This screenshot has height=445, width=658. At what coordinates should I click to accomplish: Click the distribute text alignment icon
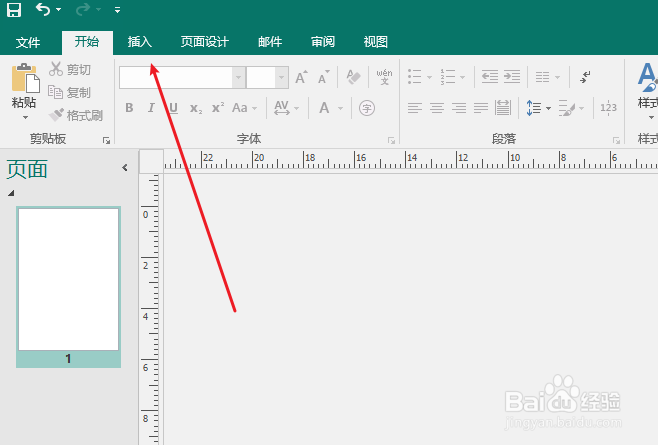click(x=503, y=108)
